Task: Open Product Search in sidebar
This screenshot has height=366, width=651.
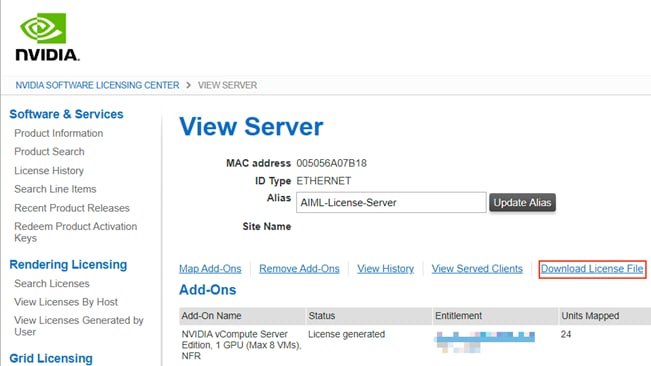Action: coord(49,151)
